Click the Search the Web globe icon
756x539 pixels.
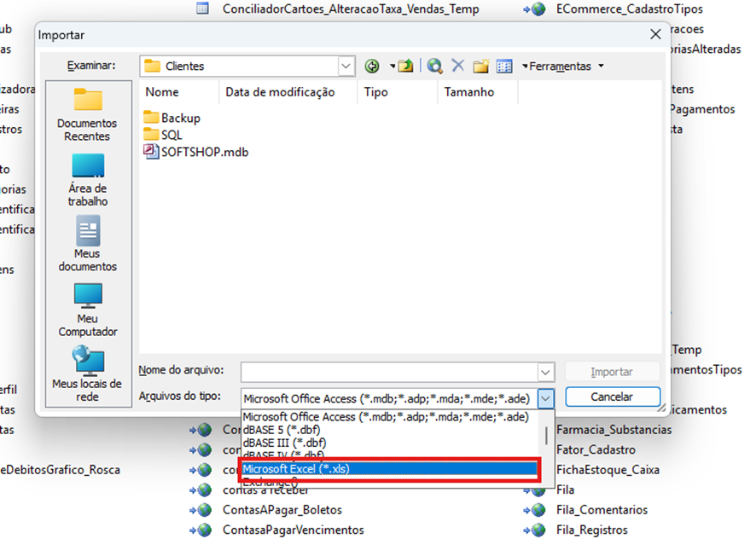435,66
